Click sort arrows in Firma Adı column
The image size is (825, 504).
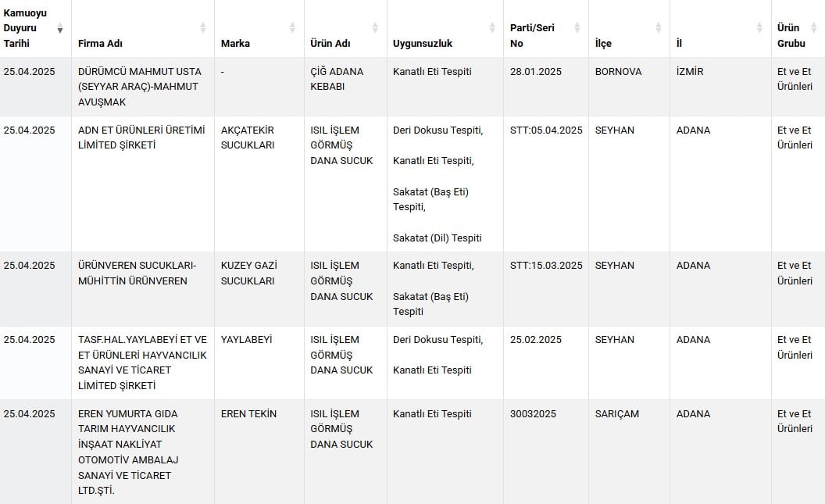[202, 28]
